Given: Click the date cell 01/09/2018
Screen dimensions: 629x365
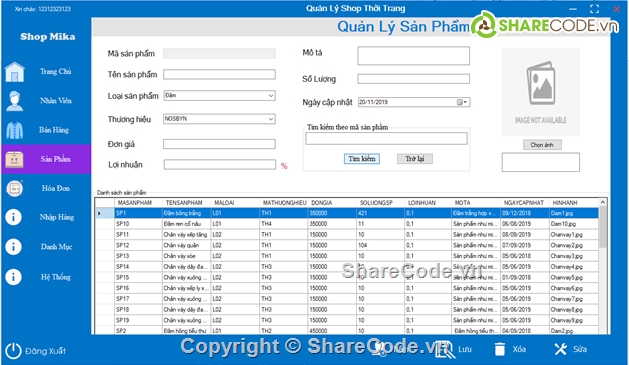Looking at the screenshot, I should click(525, 277).
